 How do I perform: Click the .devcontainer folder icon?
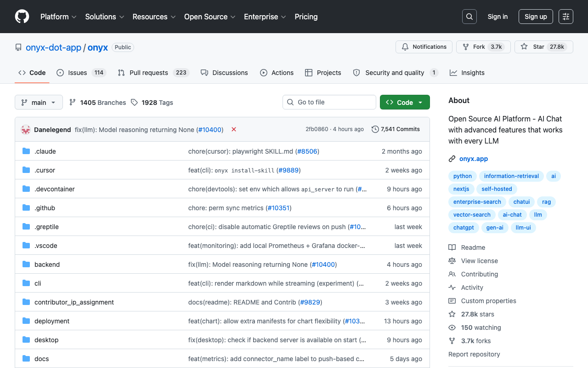(26, 189)
